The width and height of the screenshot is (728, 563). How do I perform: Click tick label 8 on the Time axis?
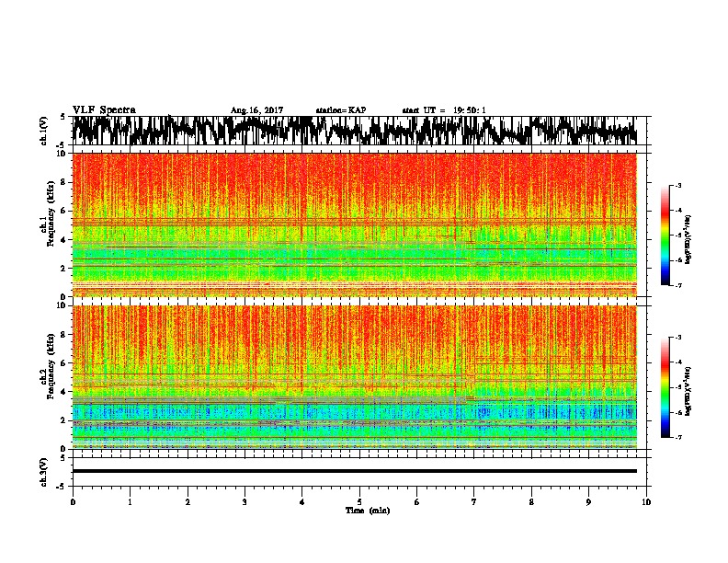coord(531,502)
